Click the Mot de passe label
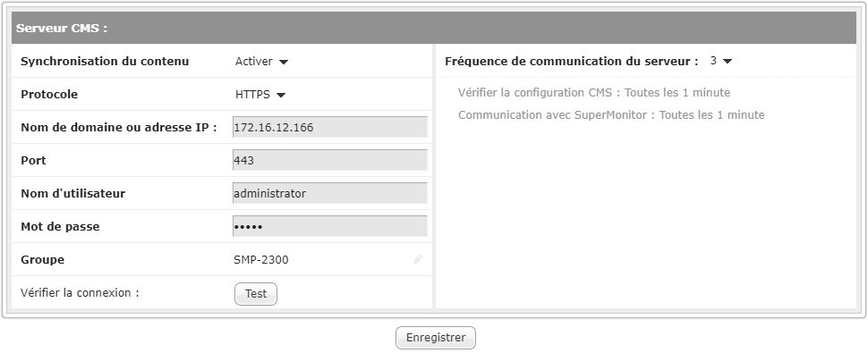The height and width of the screenshot is (353, 868). [x=60, y=226]
